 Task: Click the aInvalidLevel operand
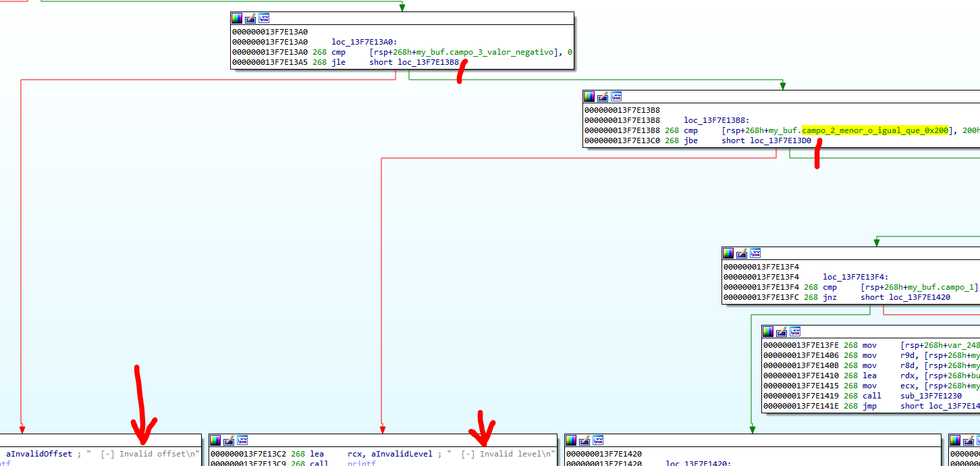[390, 455]
